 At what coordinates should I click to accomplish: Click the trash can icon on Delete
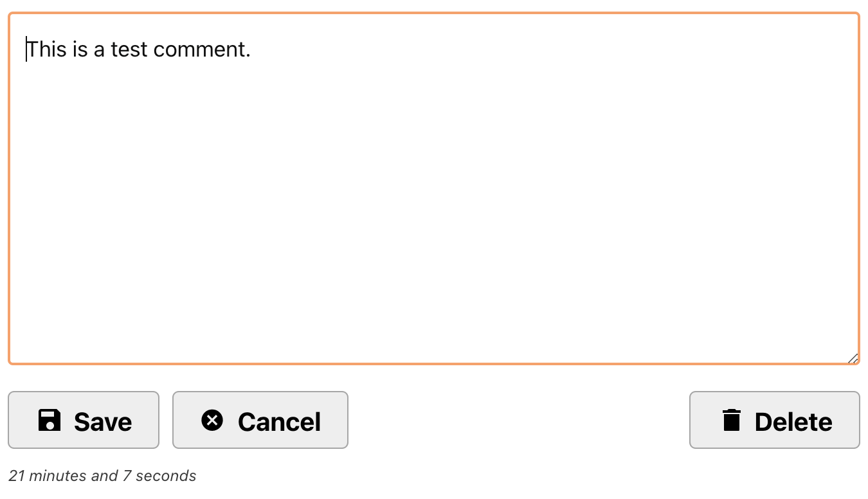coord(732,421)
